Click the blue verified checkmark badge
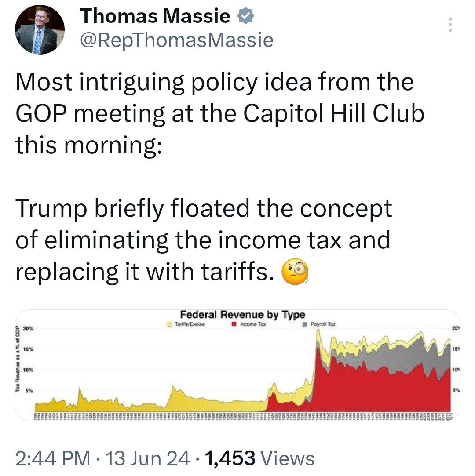 (245, 16)
